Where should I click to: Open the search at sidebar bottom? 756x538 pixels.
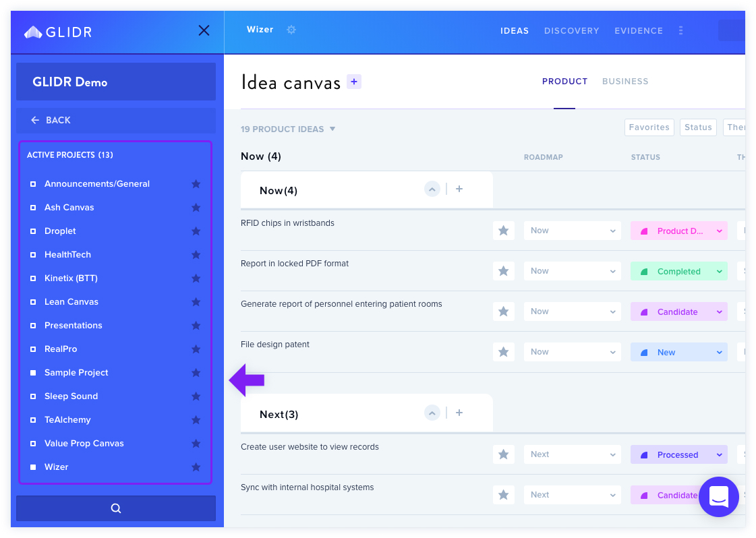(x=116, y=508)
